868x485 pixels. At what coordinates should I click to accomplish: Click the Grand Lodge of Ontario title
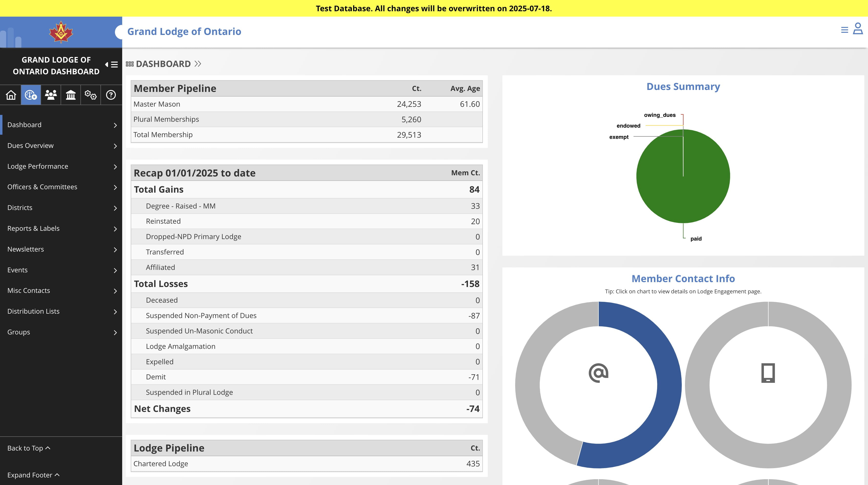[184, 31]
